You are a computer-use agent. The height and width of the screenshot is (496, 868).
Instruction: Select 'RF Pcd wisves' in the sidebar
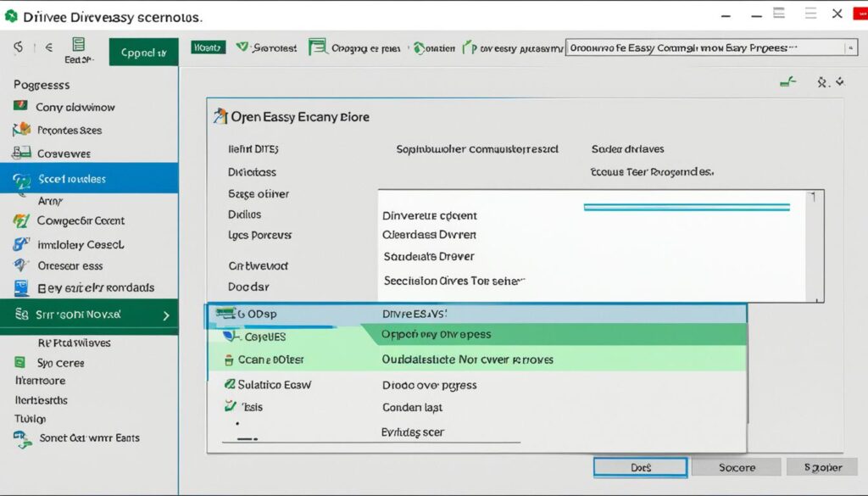click(x=75, y=343)
